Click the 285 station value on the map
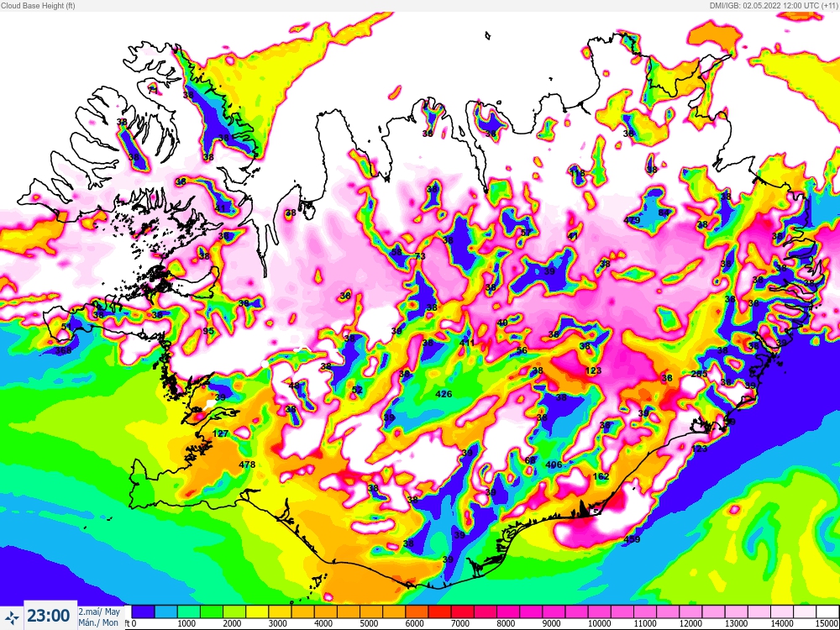840x630 pixels. 699,374
